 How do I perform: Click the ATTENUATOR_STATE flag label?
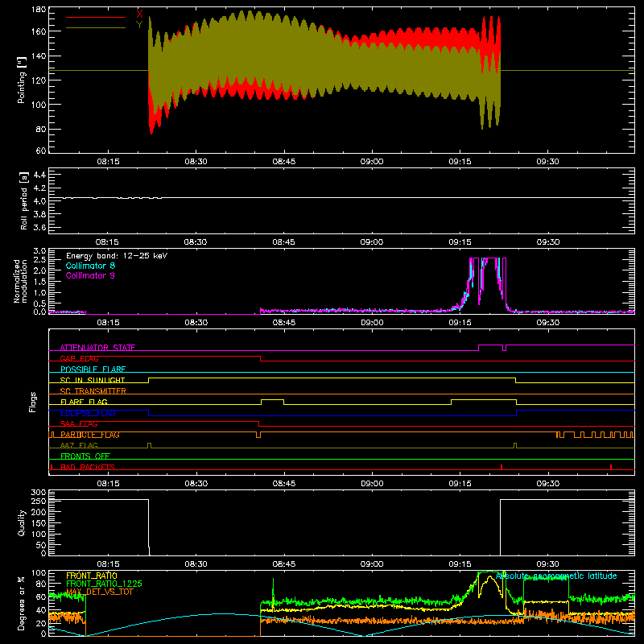pos(97,348)
